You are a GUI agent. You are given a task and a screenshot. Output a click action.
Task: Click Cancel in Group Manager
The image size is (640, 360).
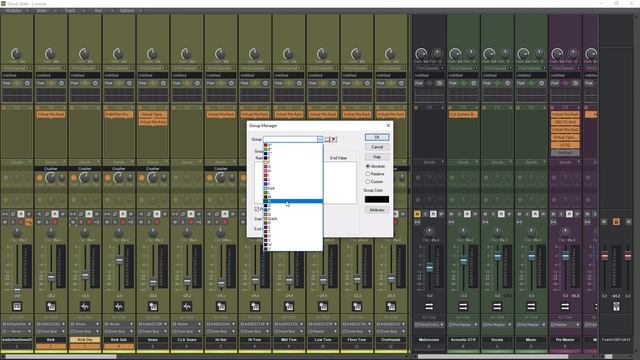coord(377,147)
